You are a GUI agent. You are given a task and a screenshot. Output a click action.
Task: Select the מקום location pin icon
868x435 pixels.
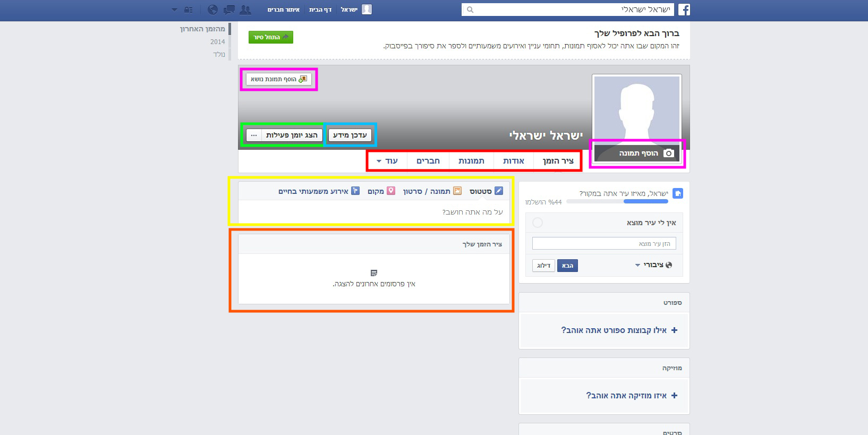pyautogui.click(x=391, y=191)
